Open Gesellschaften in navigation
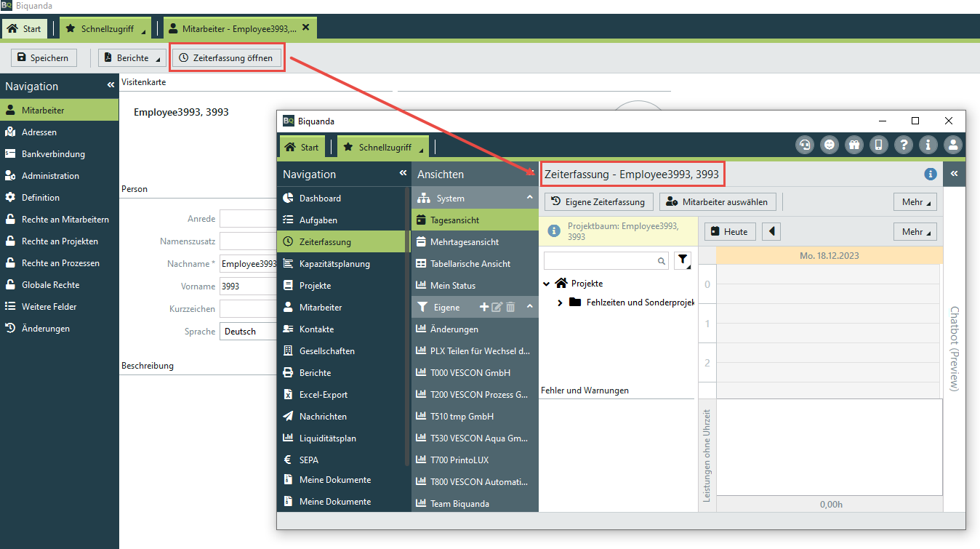Viewport: 980px width, 549px height. coord(344,351)
